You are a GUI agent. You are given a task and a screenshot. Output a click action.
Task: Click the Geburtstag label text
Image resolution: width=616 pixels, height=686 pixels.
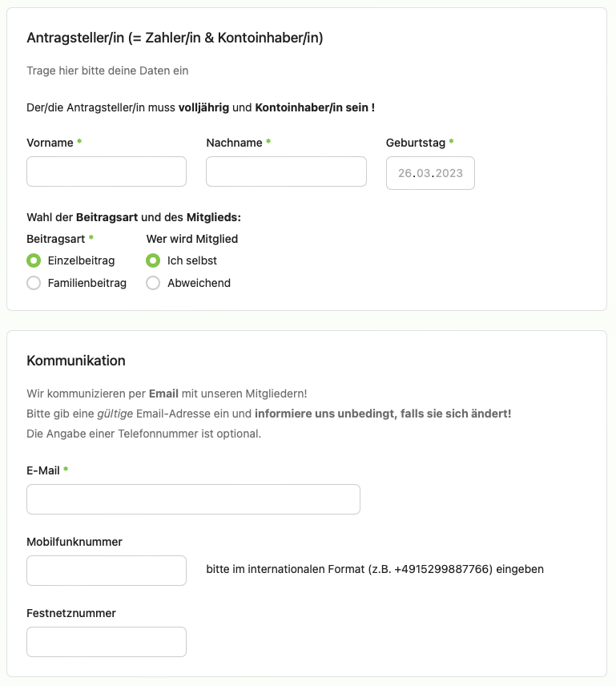[x=415, y=143]
